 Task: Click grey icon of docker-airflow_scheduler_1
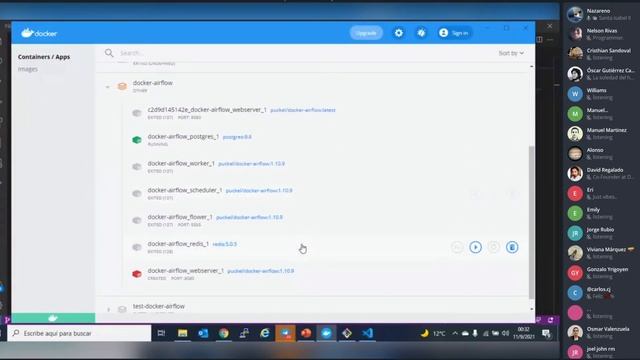[137, 193]
